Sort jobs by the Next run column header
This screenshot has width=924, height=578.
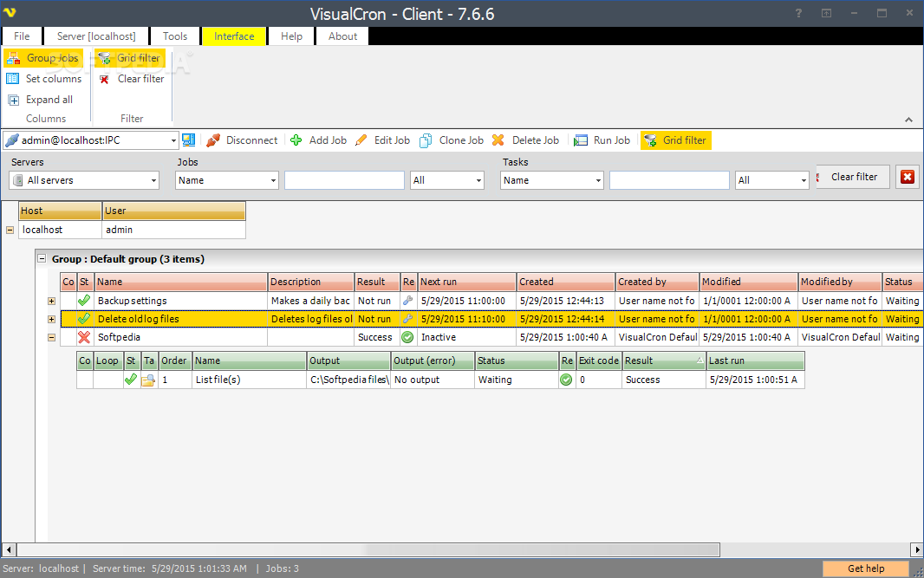tap(466, 282)
